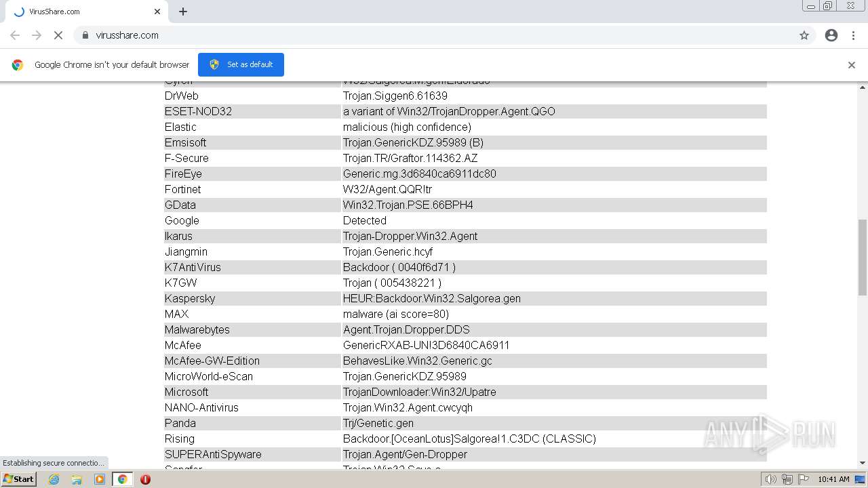Click result W32/Agent.QQR!tr

tap(387, 189)
